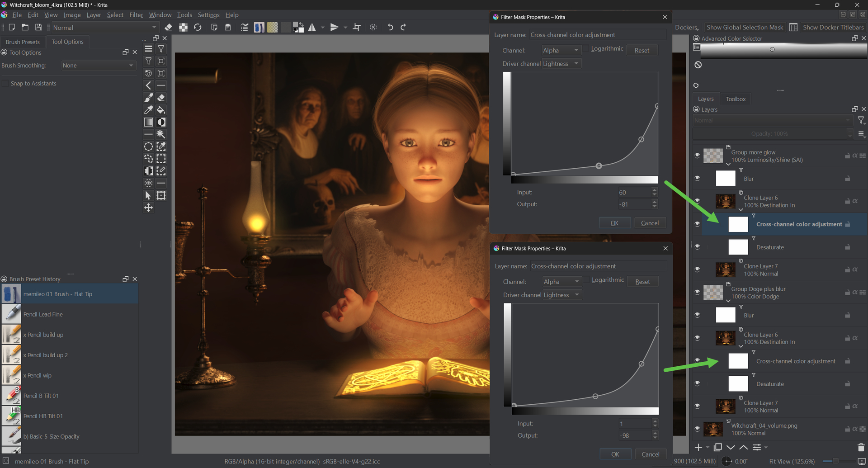Viewport: 868px width, 468px height.
Task: Open the Filter menu
Action: (136, 15)
